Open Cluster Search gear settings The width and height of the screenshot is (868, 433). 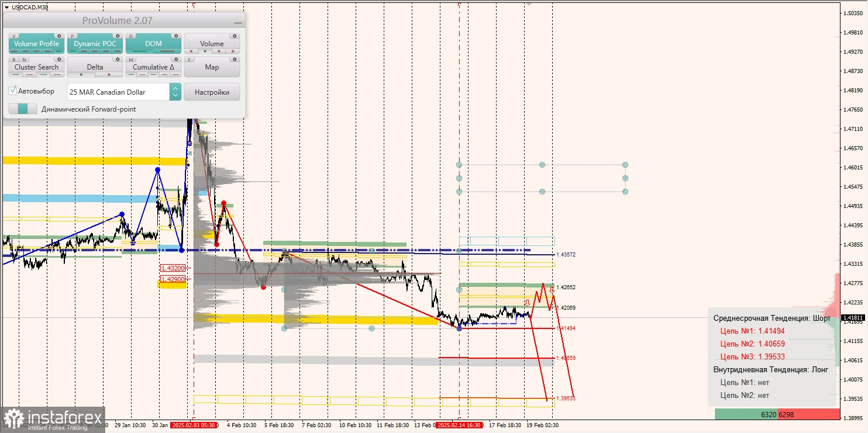[x=59, y=60]
